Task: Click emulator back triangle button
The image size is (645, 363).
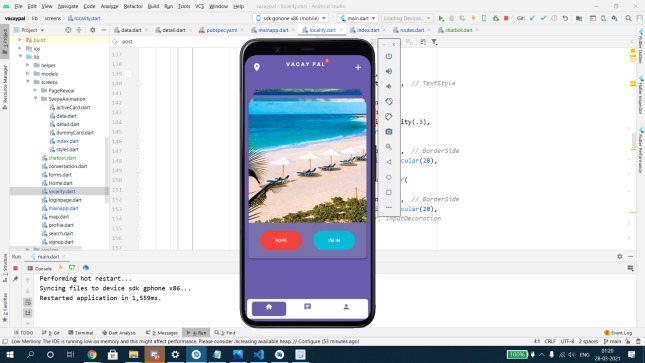Action: tap(389, 162)
